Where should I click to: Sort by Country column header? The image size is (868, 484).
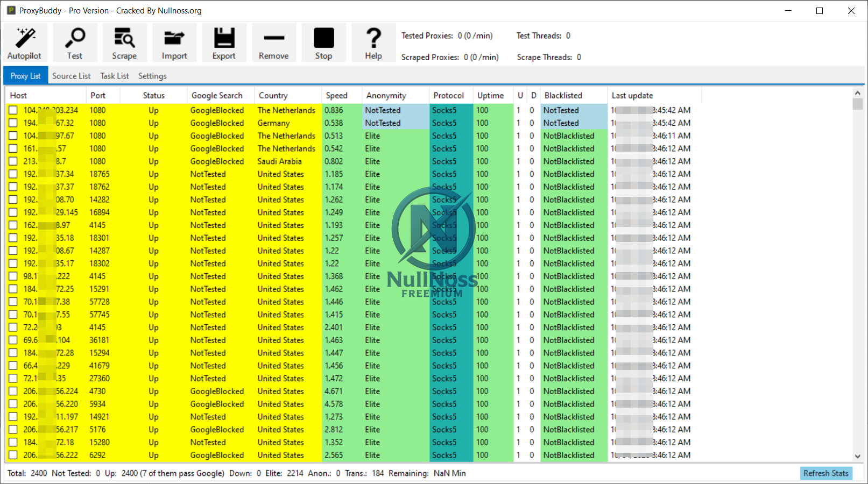(x=273, y=96)
